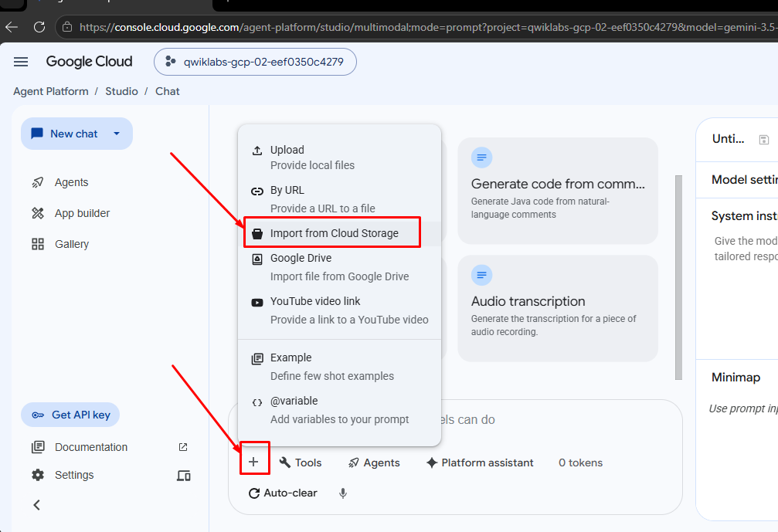Click the System instructions text area

(x=746, y=249)
